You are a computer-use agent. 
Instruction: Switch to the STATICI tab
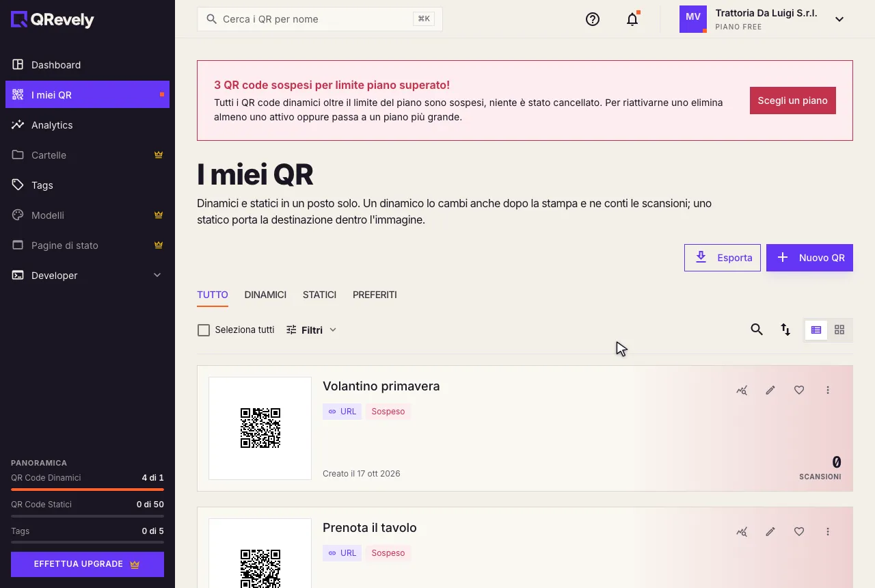[319, 295]
